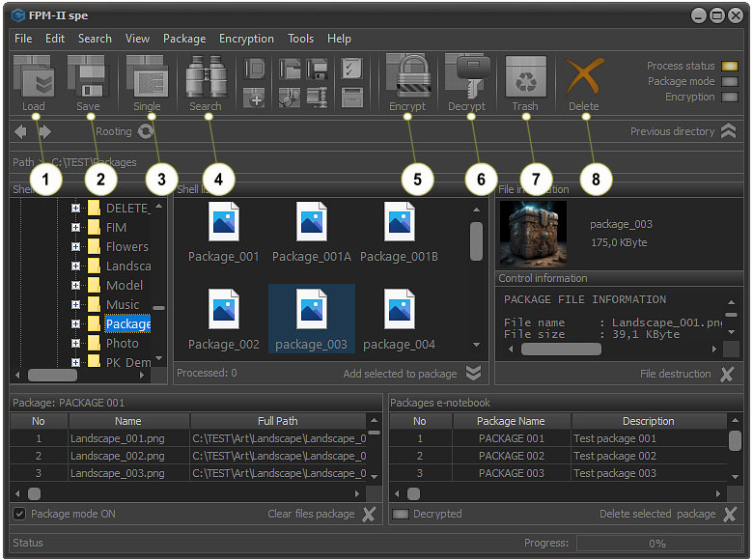This screenshot has width=753, height=560.
Task: Open the Package menu
Action: [184, 39]
